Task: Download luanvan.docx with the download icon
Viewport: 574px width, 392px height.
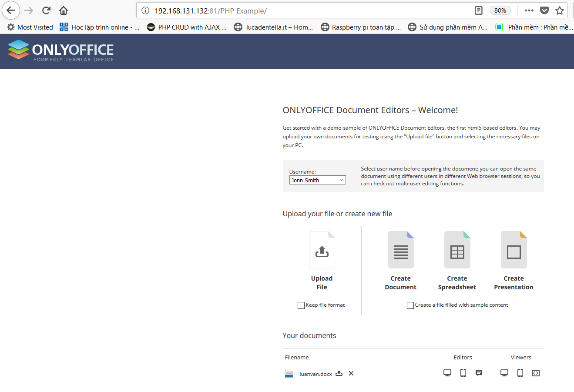Action: (x=339, y=373)
